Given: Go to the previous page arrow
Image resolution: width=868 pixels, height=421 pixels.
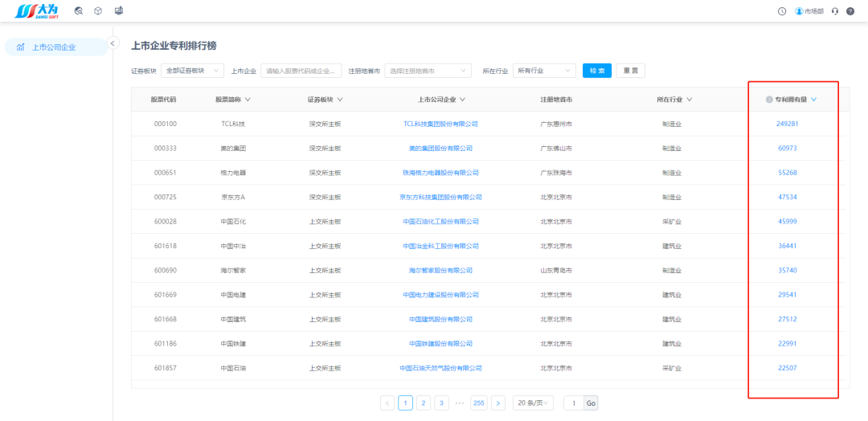Looking at the screenshot, I should click(x=387, y=403).
